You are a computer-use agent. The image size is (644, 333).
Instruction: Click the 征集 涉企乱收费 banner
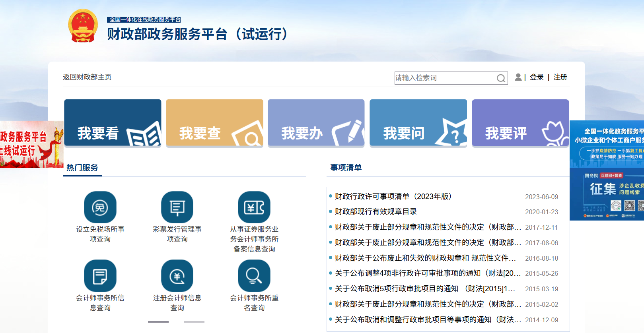click(607, 194)
